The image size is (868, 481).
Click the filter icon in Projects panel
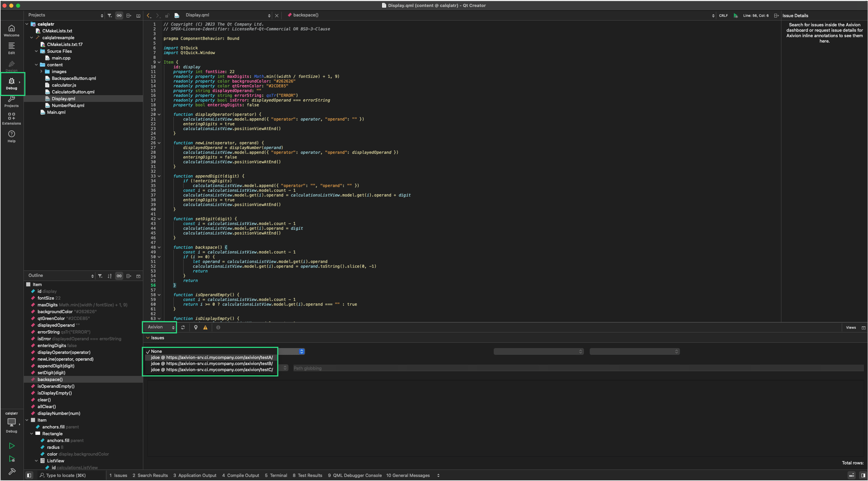[110, 15]
